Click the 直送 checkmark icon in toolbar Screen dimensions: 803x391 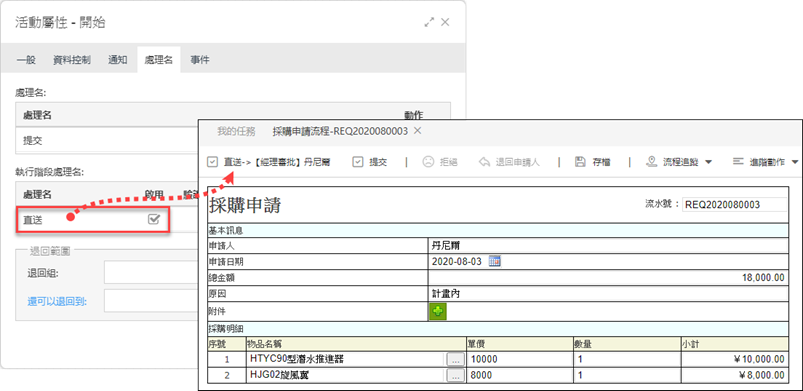coord(212,162)
